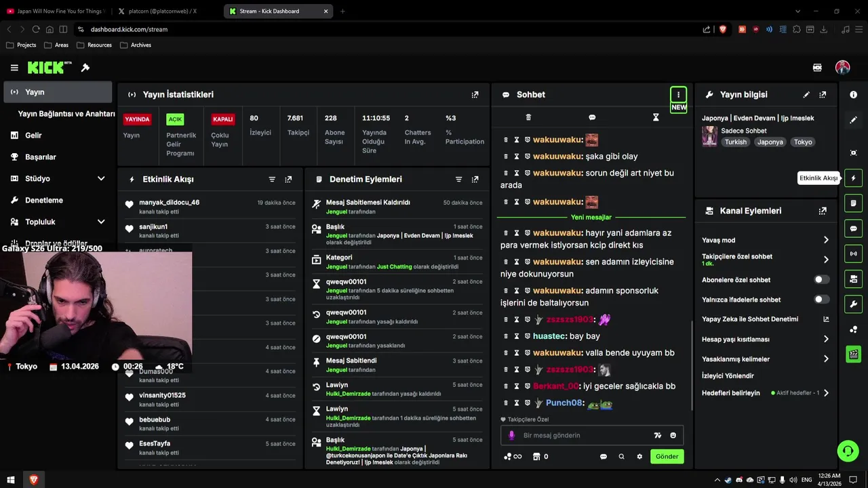Open the Sohbet three-dot options menu
The height and width of the screenshot is (488, 868).
pyautogui.click(x=678, y=95)
